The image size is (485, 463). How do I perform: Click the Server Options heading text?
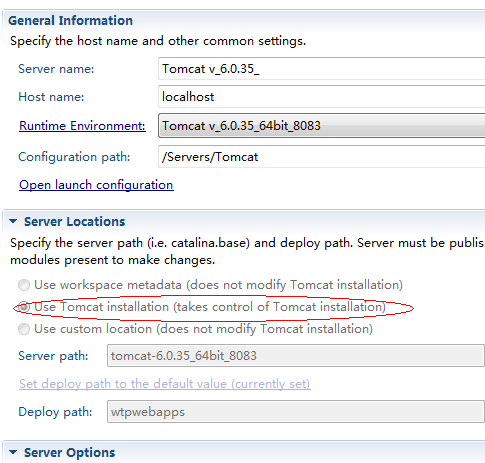pyautogui.click(x=70, y=453)
